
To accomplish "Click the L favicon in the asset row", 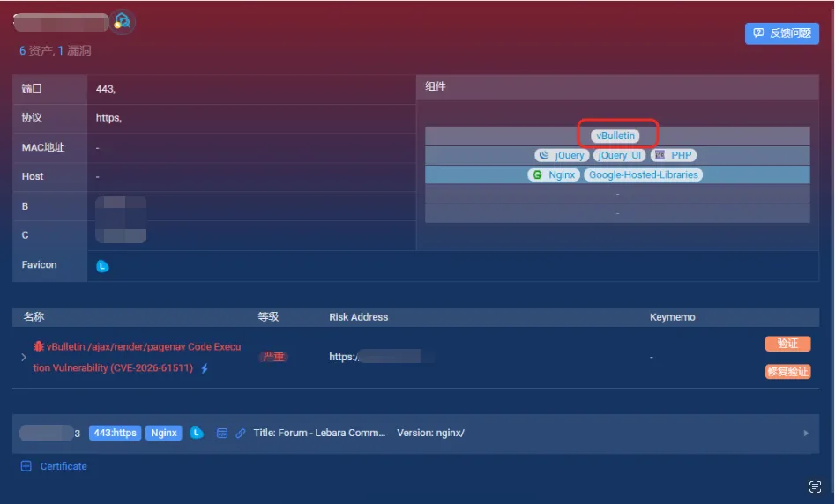I will coord(197,433).
